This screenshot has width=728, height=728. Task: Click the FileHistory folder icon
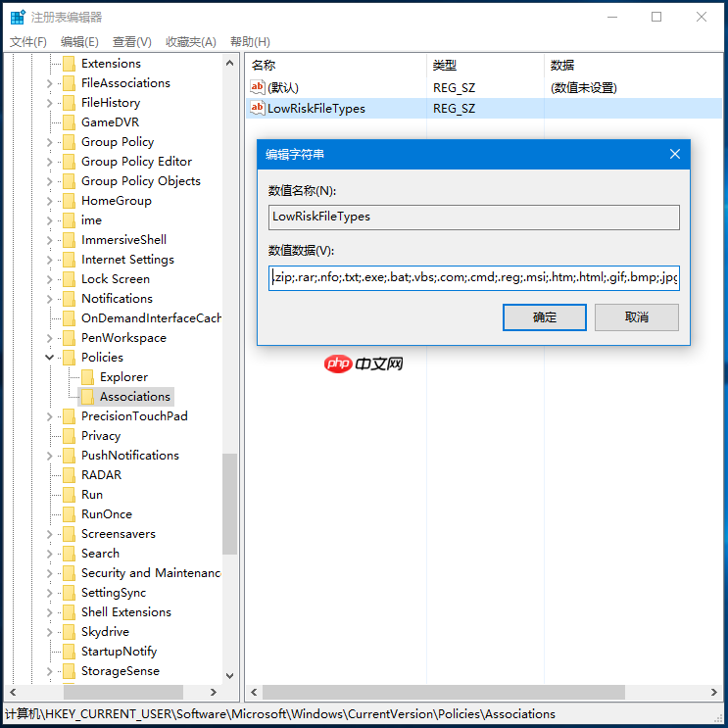[69, 103]
